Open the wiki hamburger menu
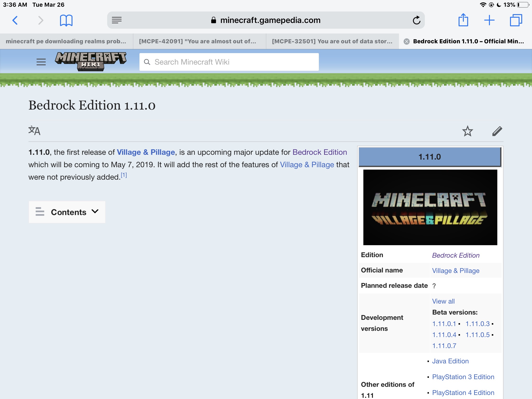The height and width of the screenshot is (399, 532). pyautogui.click(x=41, y=62)
